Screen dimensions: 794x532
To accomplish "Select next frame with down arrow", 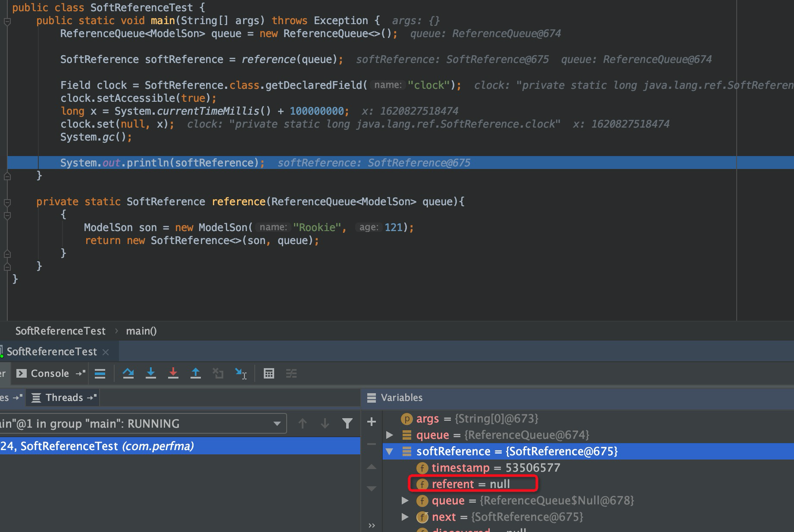I will (325, 424).
